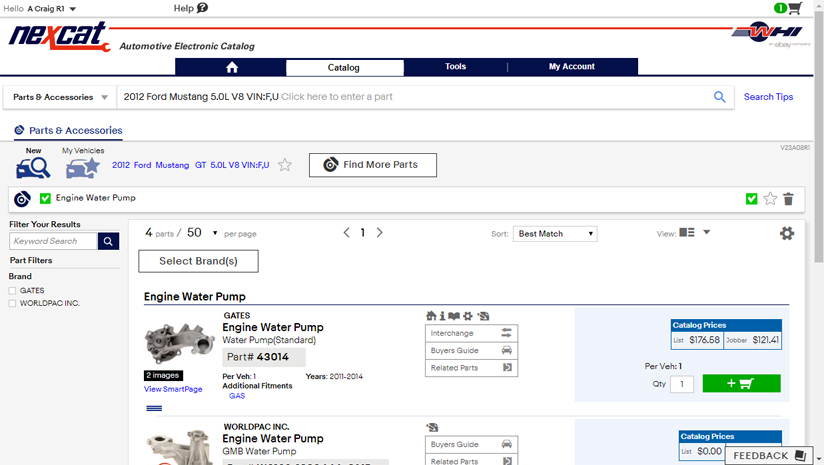
Task: Click the three-line handle under GATES part
Action: tap(154, 408)
